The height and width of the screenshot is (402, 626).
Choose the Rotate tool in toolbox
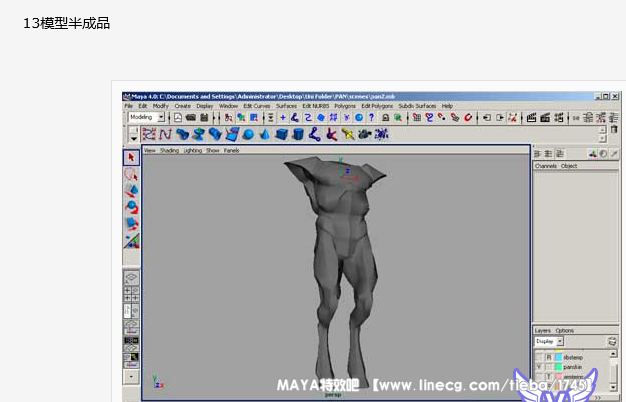pyautogui.click(x=131, y=207)
